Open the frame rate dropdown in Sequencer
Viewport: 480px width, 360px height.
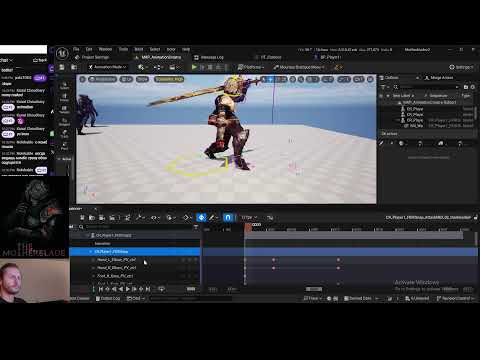point(249,218)
